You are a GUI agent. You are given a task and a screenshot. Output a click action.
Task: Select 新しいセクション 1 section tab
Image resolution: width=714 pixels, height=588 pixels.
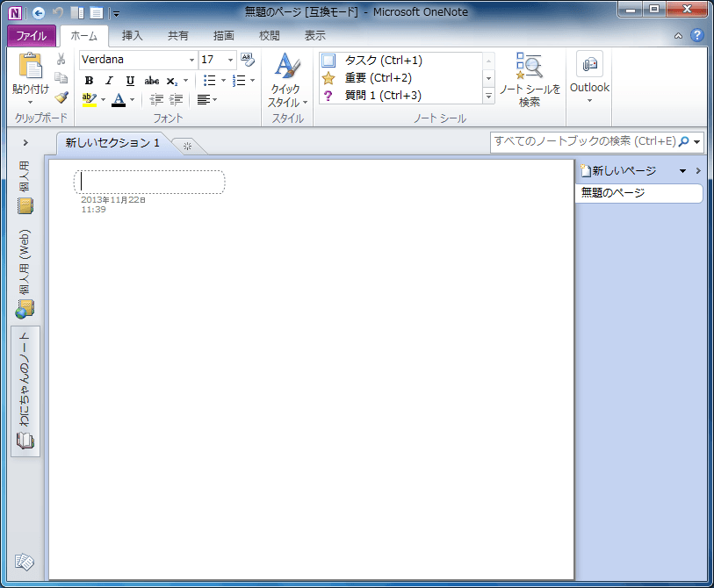[x=112, y=143]
